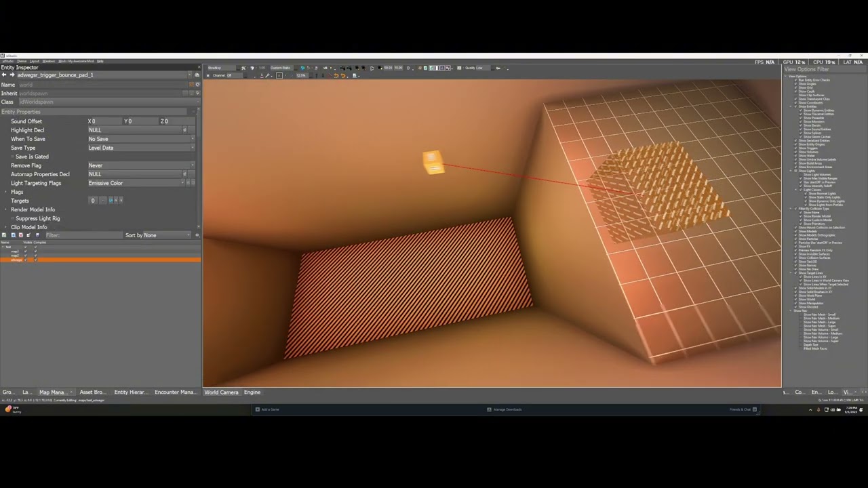Click the refresh icon beside the Name field

pyautogui.click(x=197, y=85)
